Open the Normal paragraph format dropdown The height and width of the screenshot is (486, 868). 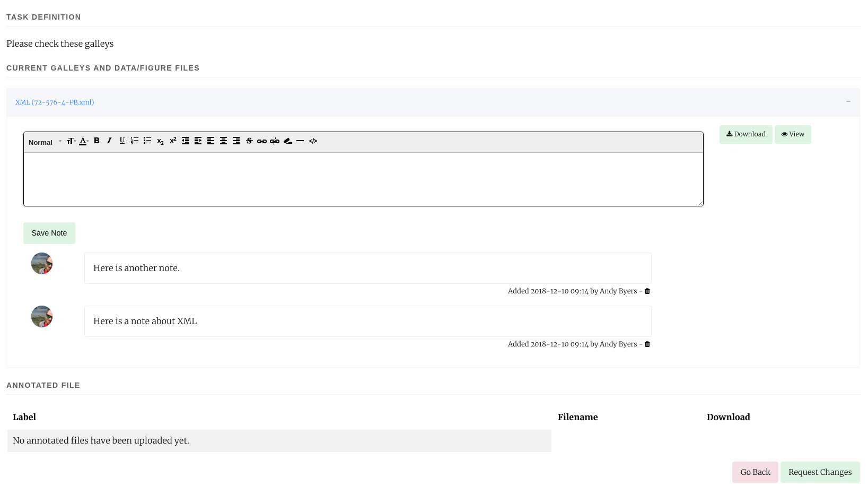[45, 142]
